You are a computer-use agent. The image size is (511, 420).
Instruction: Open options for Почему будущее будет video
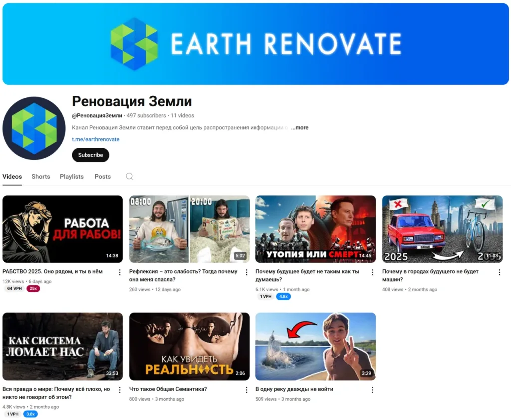(x=372, y=272)
